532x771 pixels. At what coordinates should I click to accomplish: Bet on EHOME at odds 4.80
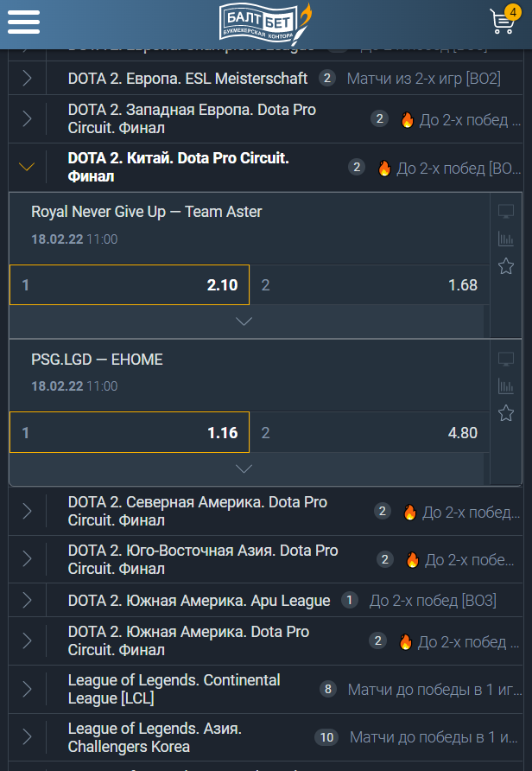[370, 432]
